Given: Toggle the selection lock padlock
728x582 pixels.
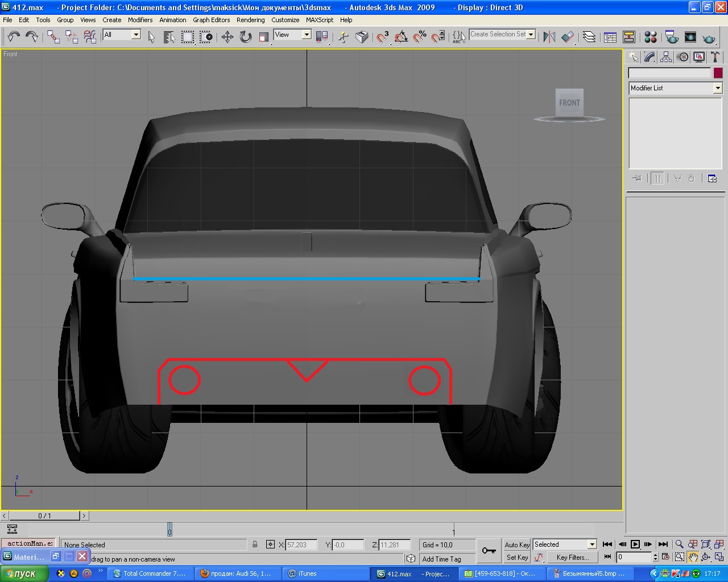Looking at the screenshot, I should [x=255, y=544].
